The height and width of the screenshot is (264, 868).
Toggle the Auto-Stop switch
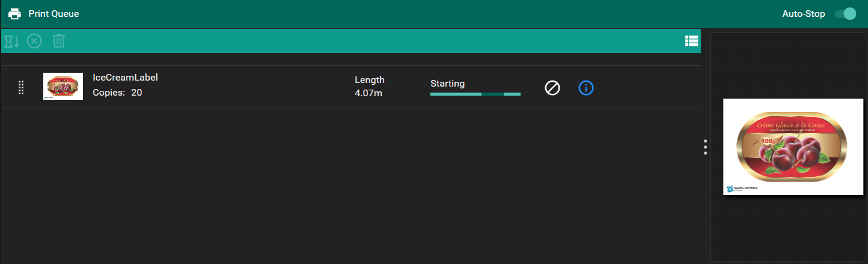coord(845,14)
